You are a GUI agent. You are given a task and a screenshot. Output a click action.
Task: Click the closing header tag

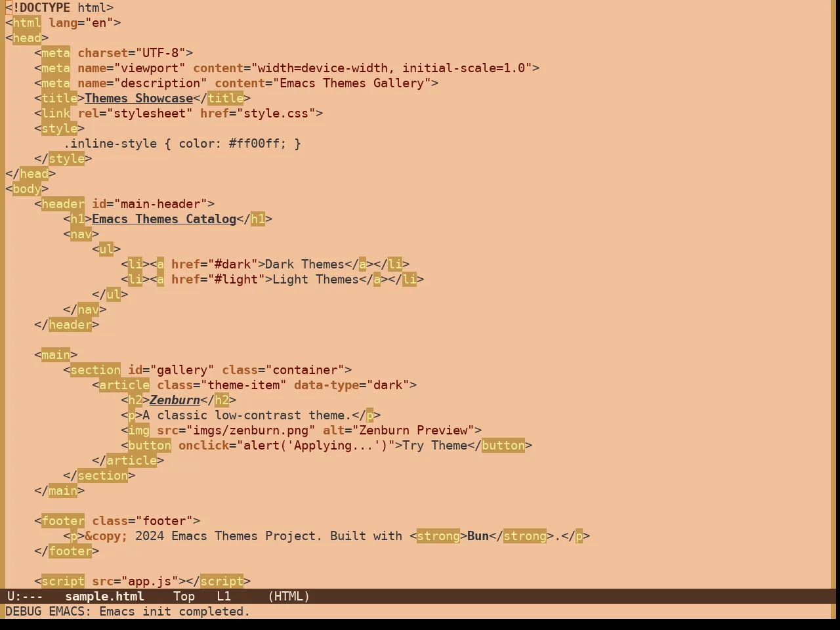66,325
